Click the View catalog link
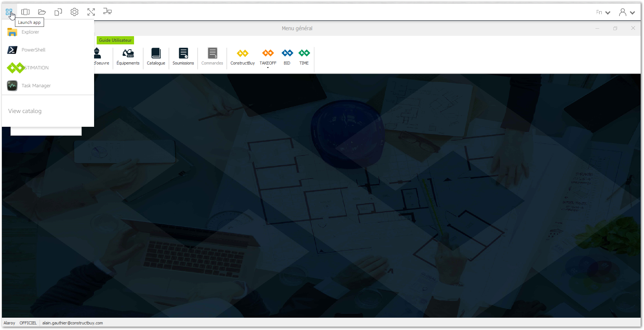 click(x=25, y=111)
